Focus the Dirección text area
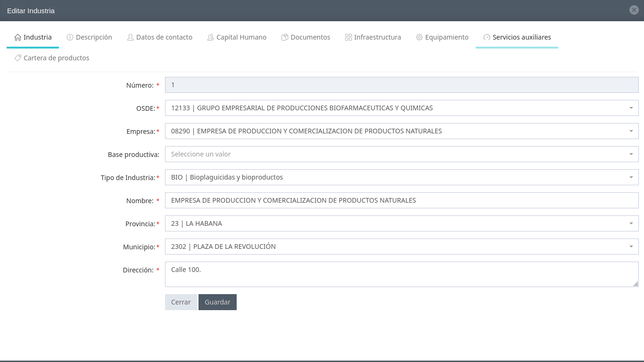The image size is (644, 362). [401, 274]
